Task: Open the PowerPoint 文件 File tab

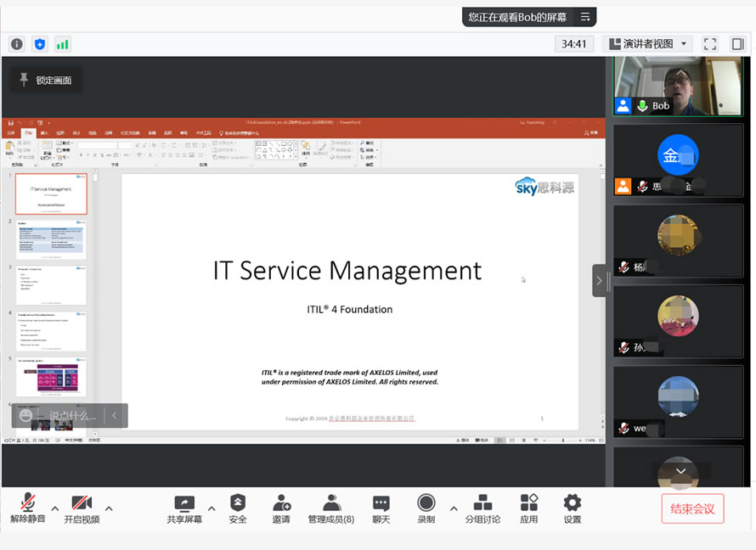Action: [10, 133]
